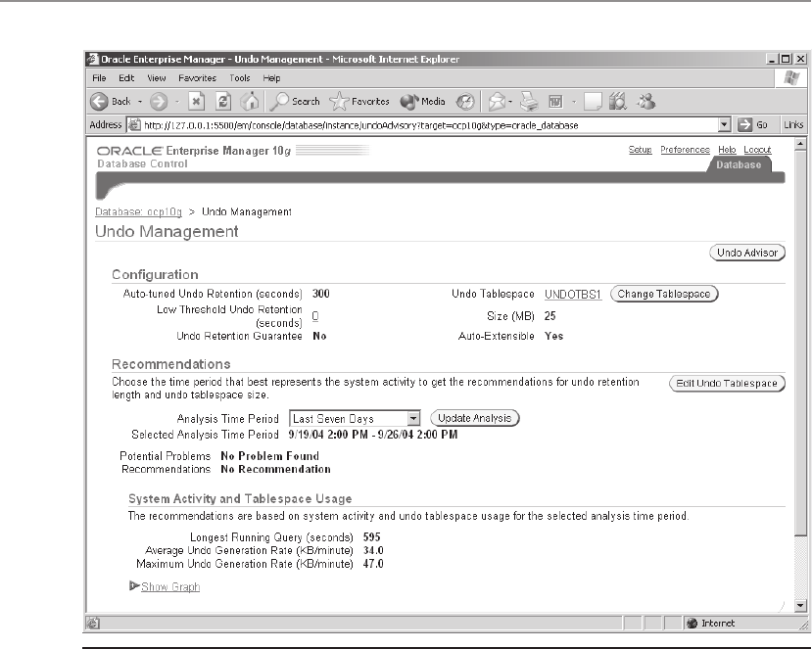Viewport: 812px width, 649px height.
Task: Open the UNDOTBS1 tablespace link
Action: click(573, 295)
